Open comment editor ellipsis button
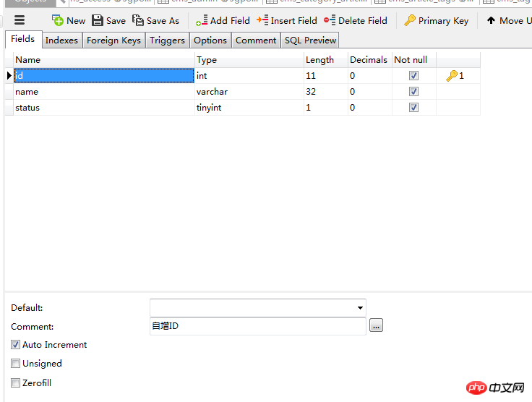This screenshot has height=402, width=532. 376,325
